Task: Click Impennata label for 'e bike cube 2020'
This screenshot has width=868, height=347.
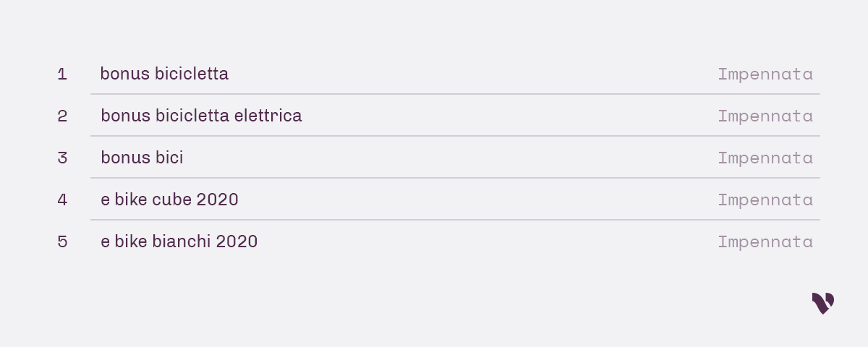Action: [x=765, y=200]
